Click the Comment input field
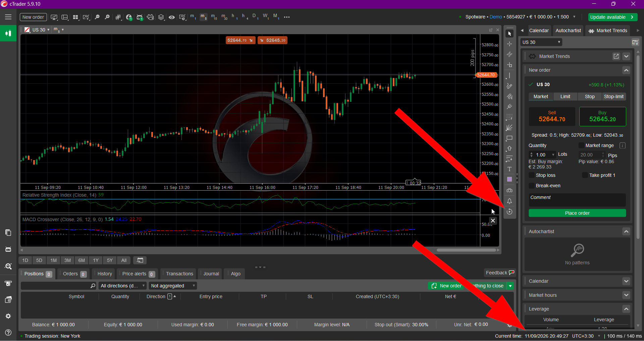 pos(577,200)
